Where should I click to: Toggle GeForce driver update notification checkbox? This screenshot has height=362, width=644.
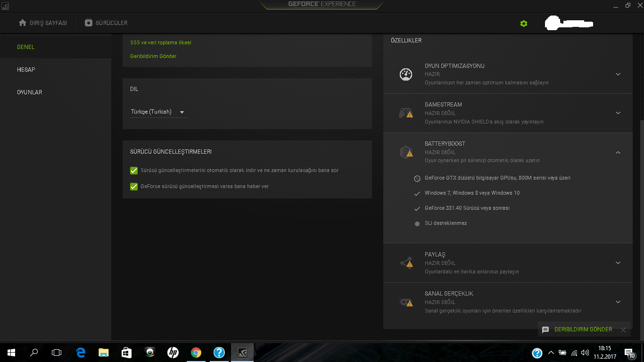point(133,187)
